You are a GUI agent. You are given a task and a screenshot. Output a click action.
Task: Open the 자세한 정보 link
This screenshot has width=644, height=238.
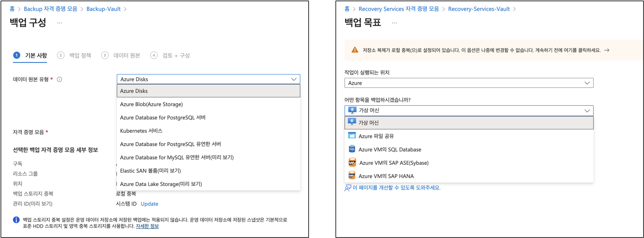pyautogui.click(x=147, y=226)
